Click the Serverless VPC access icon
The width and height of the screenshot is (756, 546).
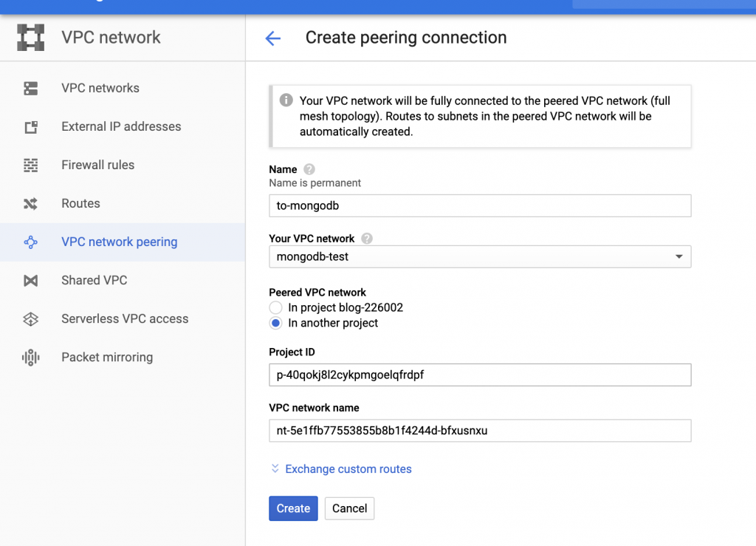pyautogui.click(x=31, y=319)
